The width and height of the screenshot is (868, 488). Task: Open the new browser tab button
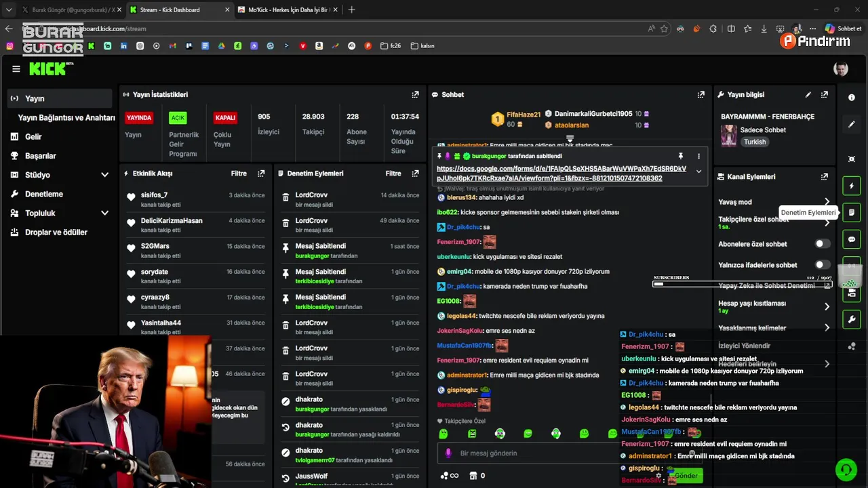point(351,10)
